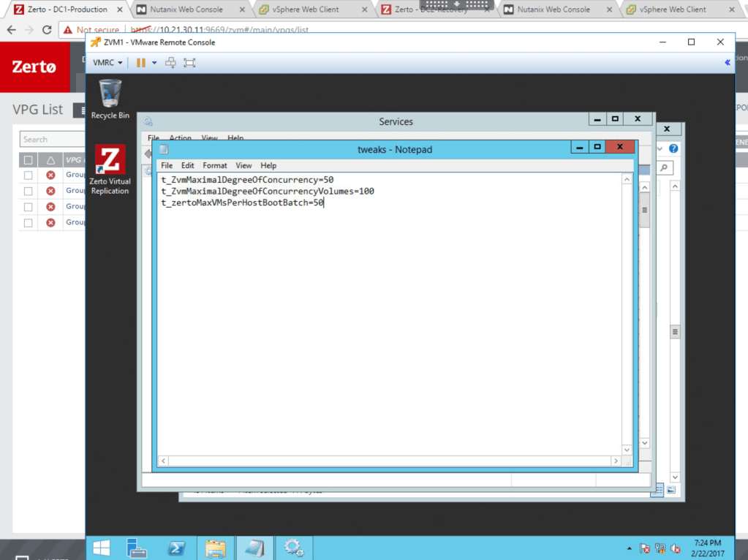
Task: Check the checkbox beside the first Group VPG
Action: coord(27,175)
